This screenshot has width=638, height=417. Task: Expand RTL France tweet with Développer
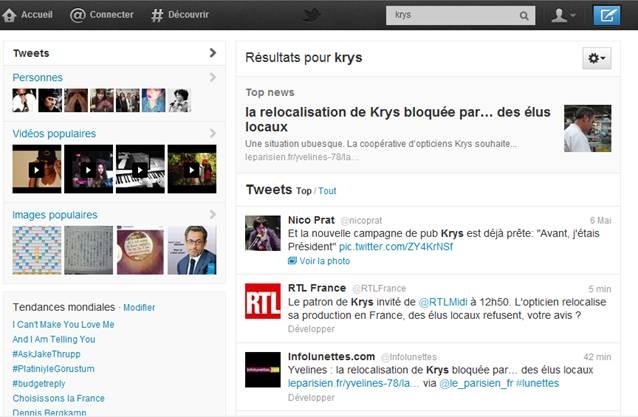coord(311,329)
